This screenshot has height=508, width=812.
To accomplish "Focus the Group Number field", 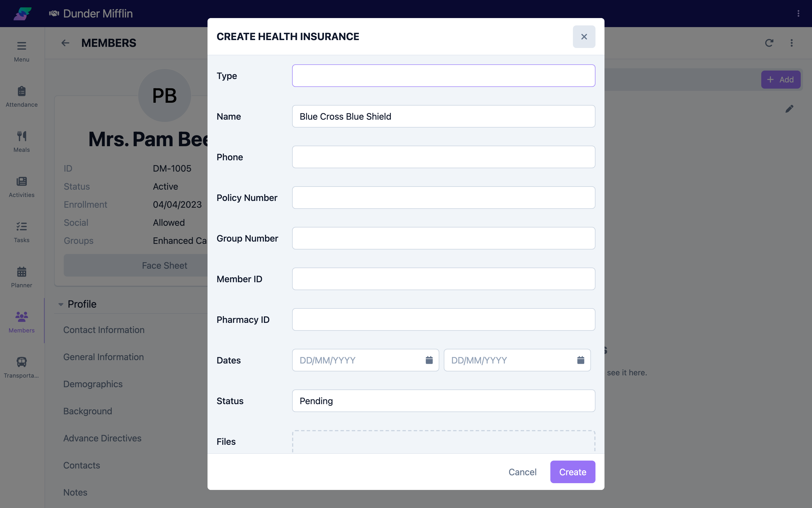I will [443, 238].
